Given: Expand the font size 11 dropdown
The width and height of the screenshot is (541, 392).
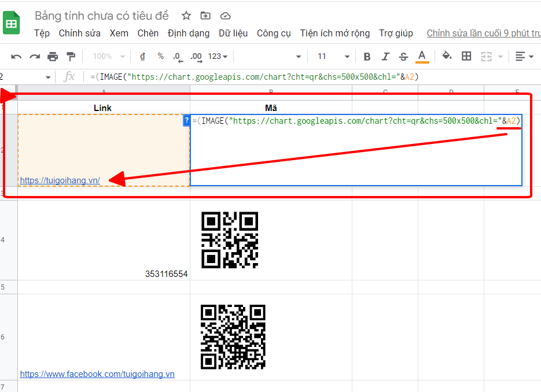Looking at the screenshot, I should (x=334, y=57).
